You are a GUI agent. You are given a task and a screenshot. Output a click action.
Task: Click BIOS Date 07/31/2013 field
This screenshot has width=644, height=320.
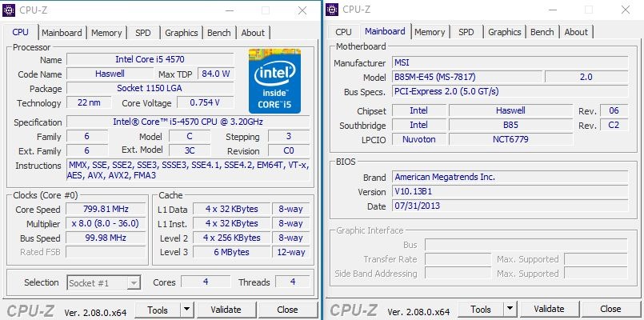click(510, 206)
